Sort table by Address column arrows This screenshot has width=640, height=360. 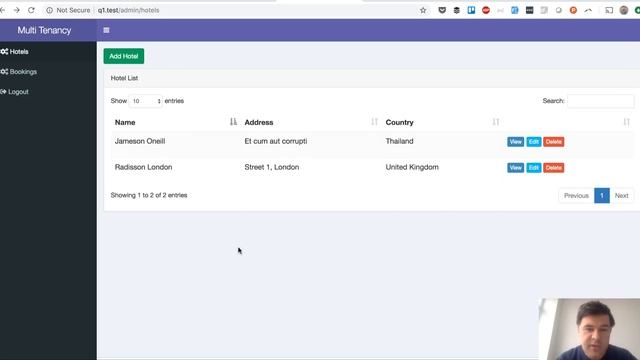tap(374, 122)
